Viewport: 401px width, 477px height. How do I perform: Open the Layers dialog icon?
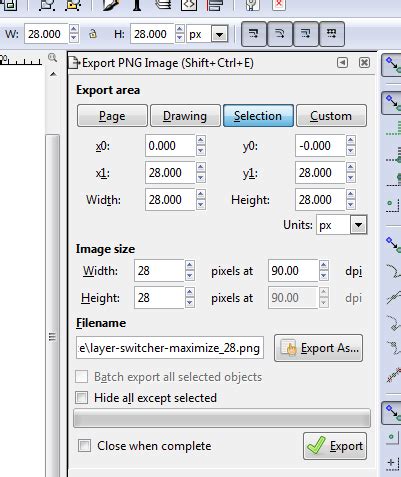pyautogui.click(x=163, y=5)
